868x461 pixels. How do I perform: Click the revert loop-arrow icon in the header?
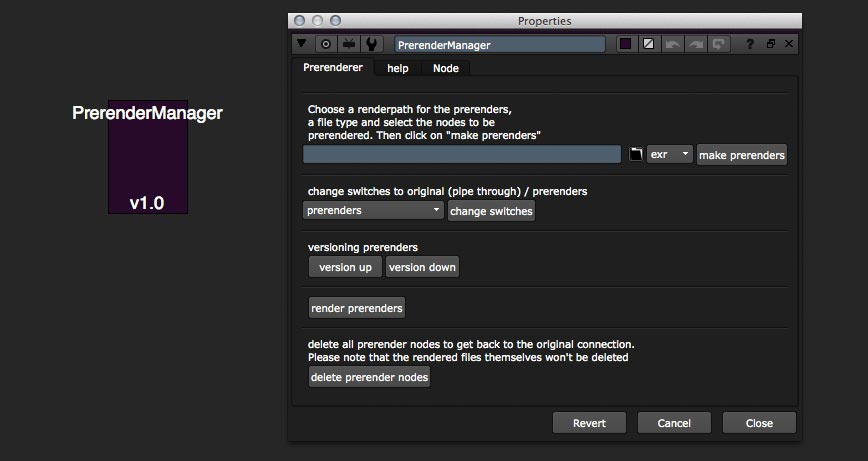tap(719, 44)
